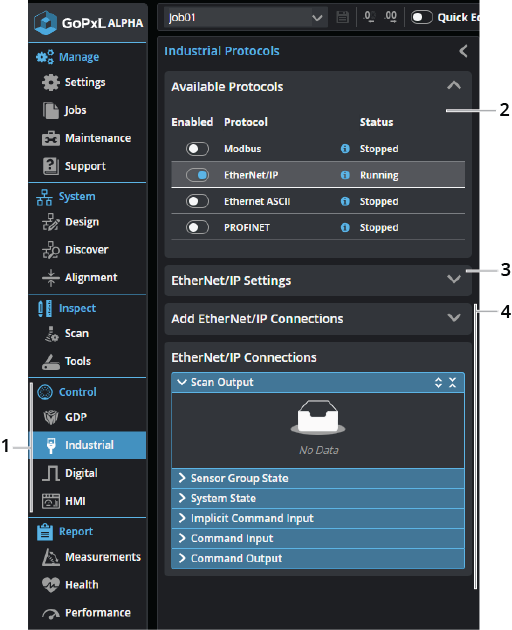Click the Status column header
The width and height of the screenshot is (512, 630).
376,122
